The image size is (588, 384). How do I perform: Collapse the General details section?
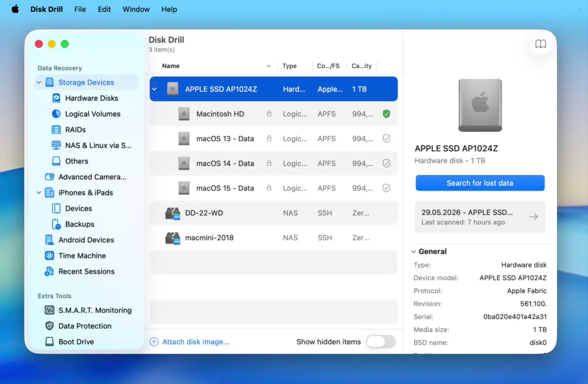point(413,252)
